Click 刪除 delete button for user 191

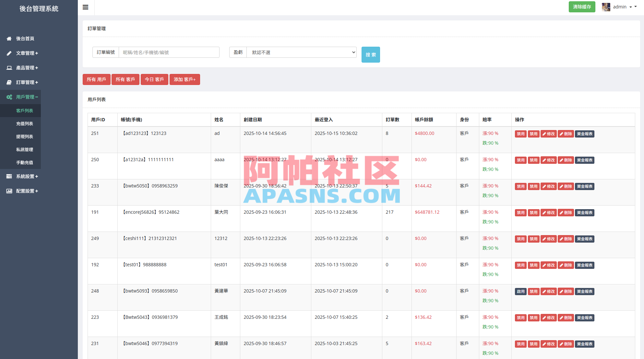(x=566, y=213)
